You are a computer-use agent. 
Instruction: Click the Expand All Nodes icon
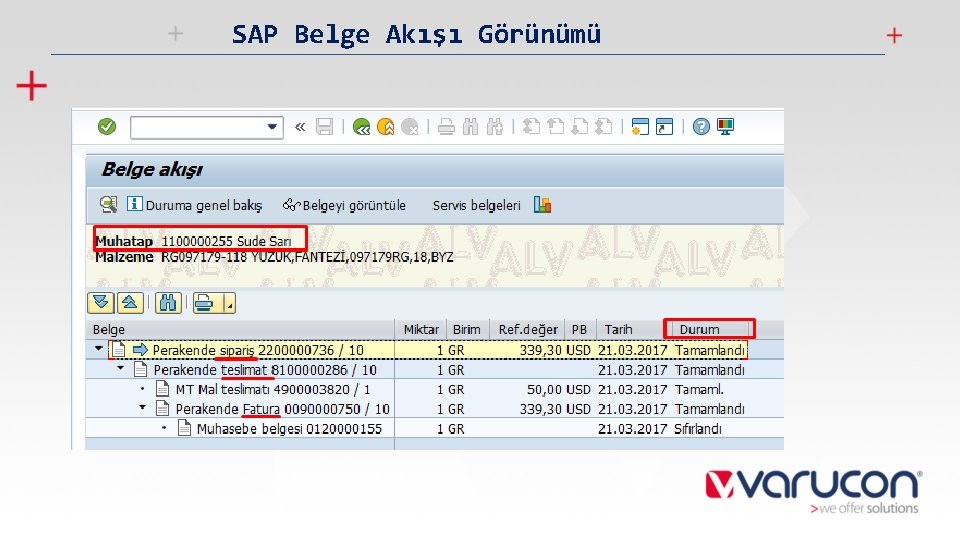point(100,303)
